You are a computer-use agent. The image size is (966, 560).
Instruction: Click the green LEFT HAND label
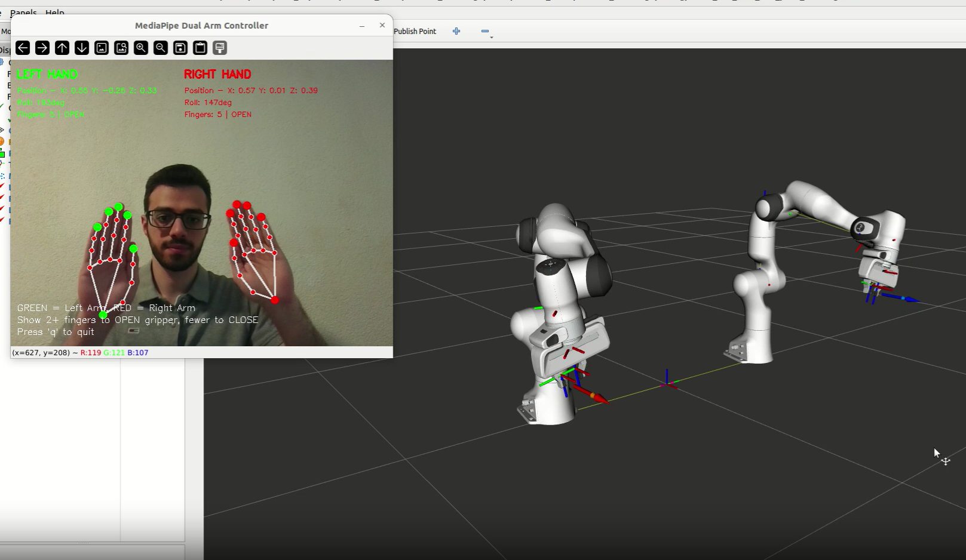(47, 74)
